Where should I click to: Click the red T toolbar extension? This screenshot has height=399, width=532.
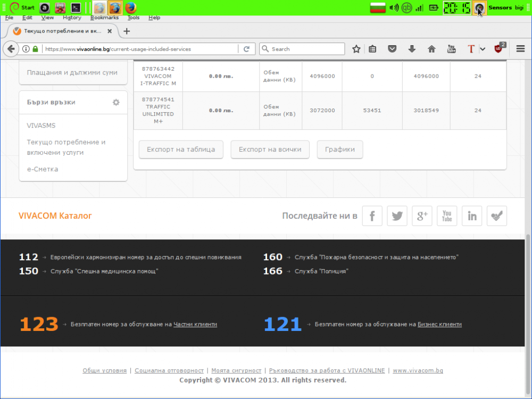click(471, 49)
